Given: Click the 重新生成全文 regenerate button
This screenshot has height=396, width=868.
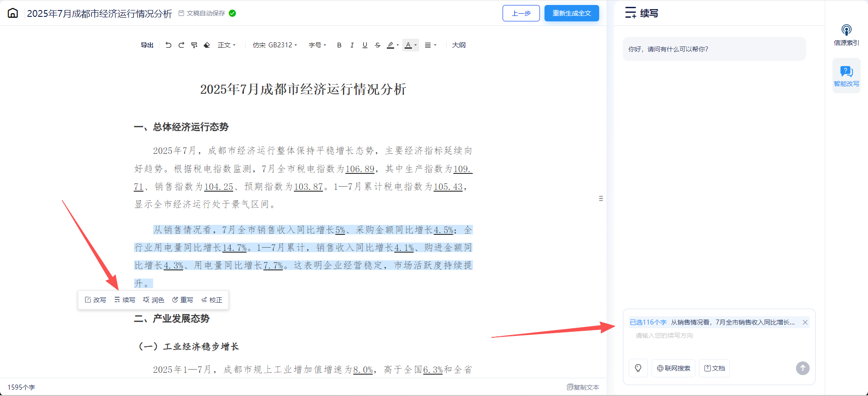Looking at the screenshot, I should pyautogui.click(x=572, y=13).
